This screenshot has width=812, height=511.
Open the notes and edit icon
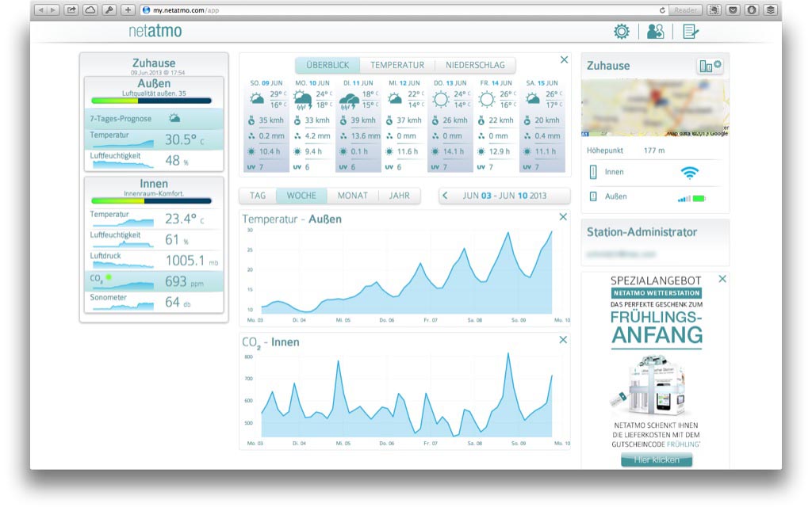coord(691,32)
